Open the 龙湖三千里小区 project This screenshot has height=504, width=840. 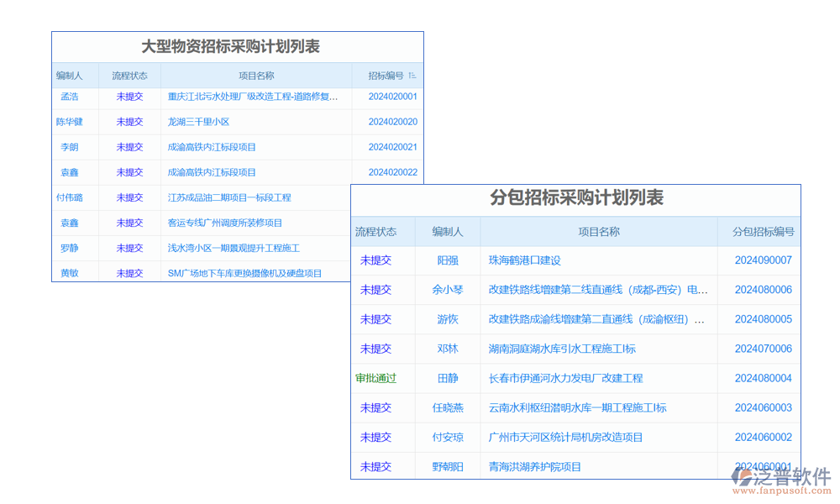click(198, 122)
